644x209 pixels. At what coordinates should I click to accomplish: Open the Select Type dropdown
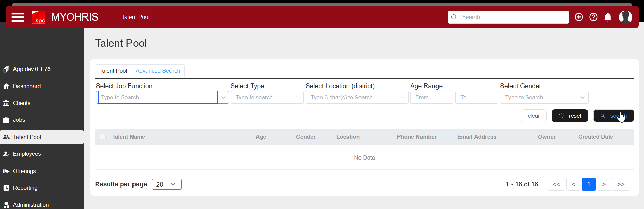(x=267, y=97)
